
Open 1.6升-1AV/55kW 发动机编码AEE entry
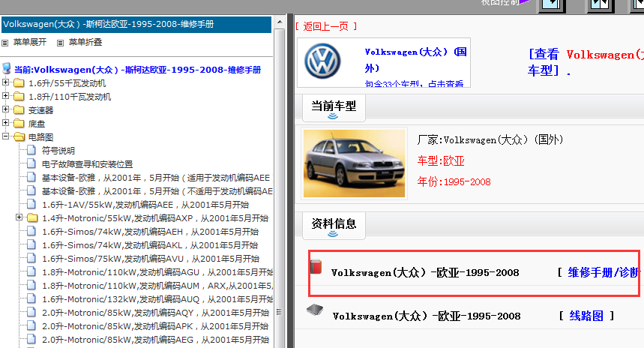[145, 205]
